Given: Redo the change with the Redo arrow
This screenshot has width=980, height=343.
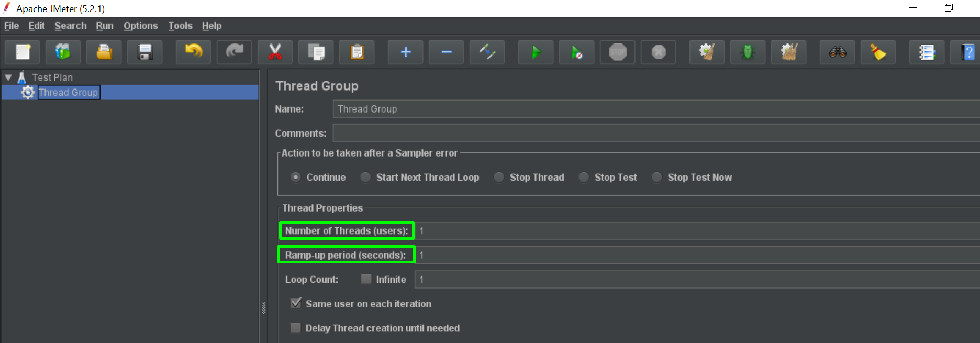Looking at the screenshot, I should tap(234, 52).
